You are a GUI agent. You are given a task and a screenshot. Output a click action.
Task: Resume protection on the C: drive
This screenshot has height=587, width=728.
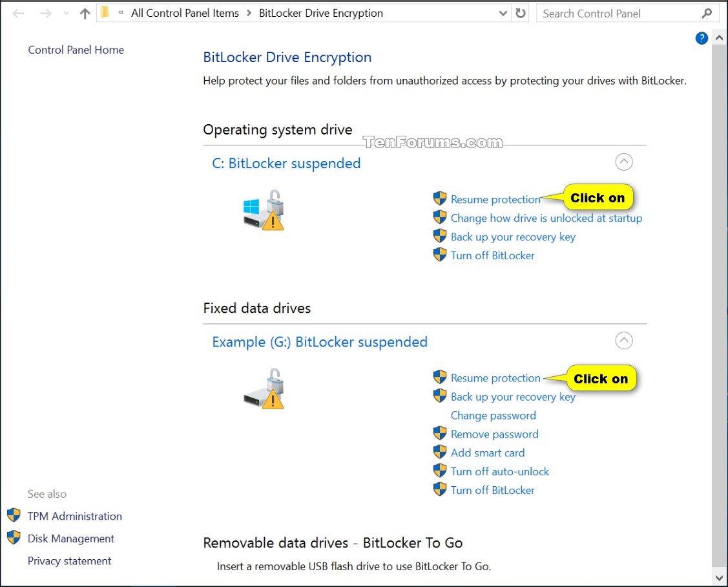point(495,199)
